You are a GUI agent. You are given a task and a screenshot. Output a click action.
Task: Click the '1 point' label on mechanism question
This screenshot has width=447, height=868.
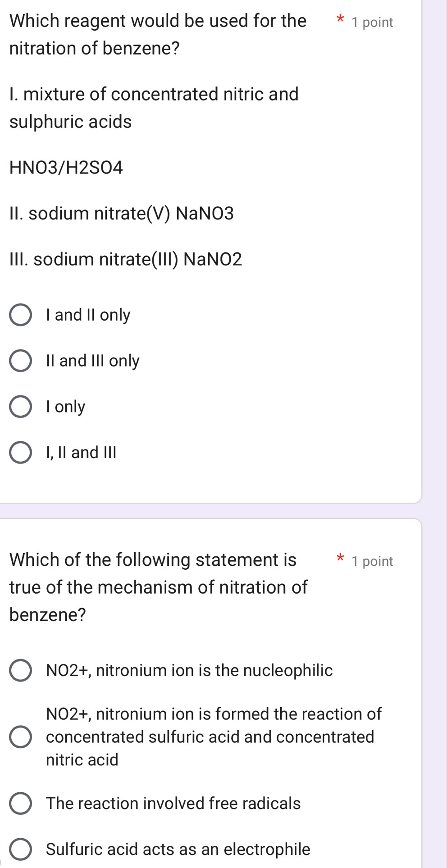click(x=372, y=561)
